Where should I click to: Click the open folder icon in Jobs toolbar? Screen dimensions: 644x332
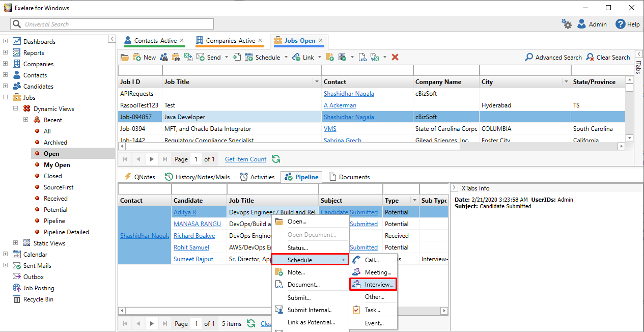tap(125, 58)
